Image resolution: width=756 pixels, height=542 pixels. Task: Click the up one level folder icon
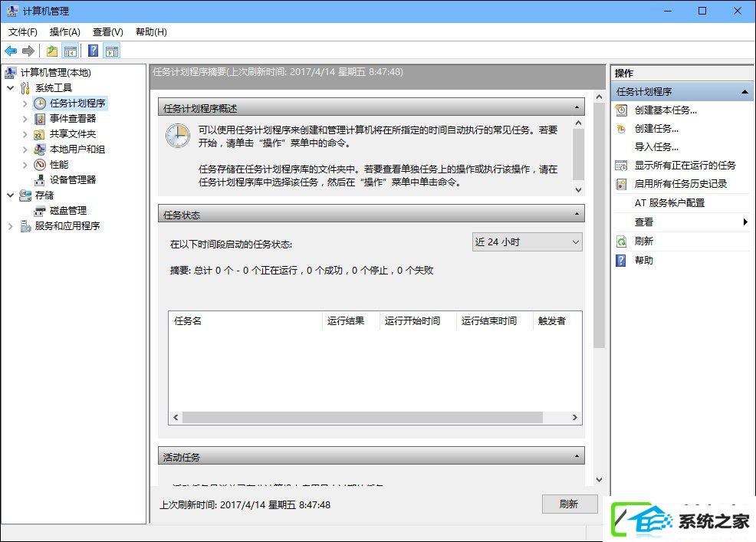coord(52,51)
